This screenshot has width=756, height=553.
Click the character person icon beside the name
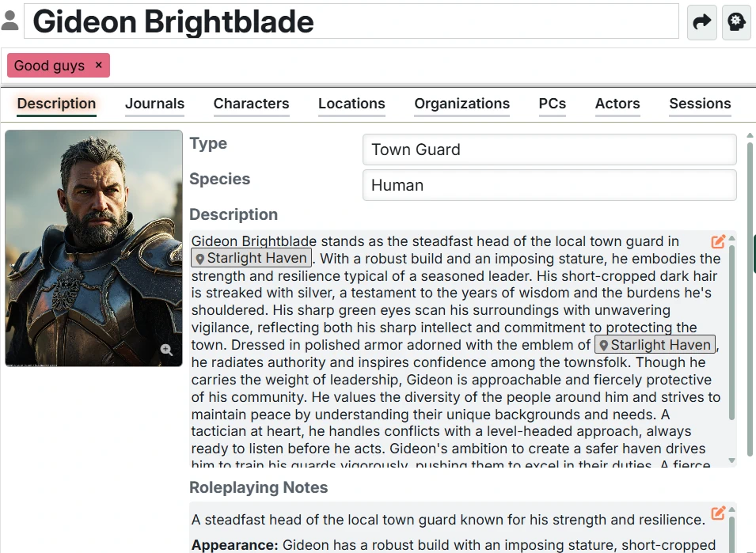[11, 20]
